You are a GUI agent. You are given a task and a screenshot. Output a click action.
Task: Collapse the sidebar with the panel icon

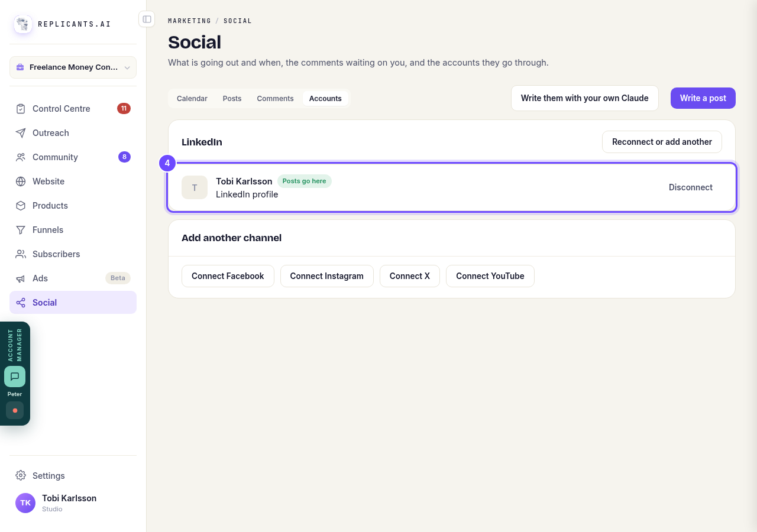[147, 19]
